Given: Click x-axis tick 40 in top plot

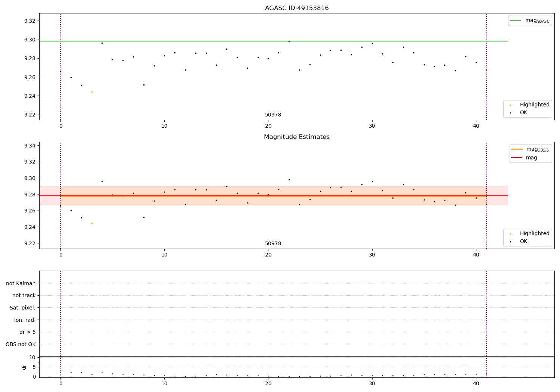Looking at the screenshot, I should click(476, 126).
